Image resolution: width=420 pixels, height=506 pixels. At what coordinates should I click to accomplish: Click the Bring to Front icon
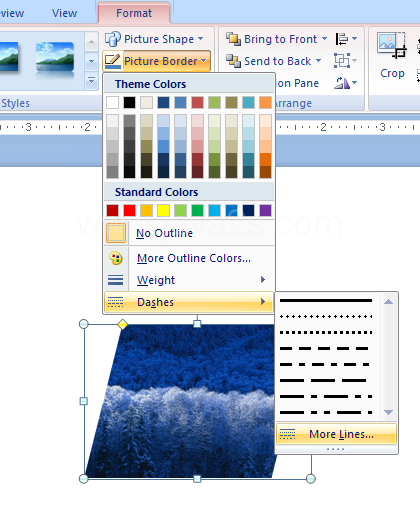[x=233, y=39]
